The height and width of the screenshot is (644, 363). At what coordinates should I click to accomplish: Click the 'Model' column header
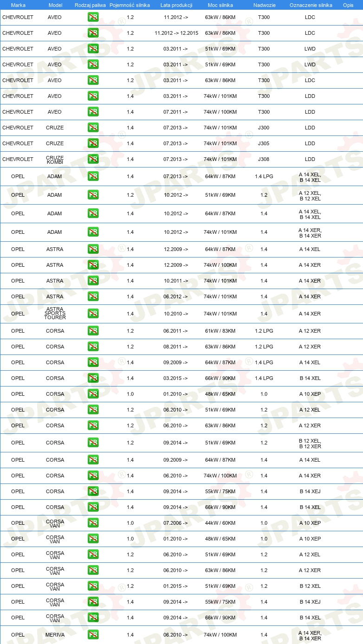coord(55,5)
